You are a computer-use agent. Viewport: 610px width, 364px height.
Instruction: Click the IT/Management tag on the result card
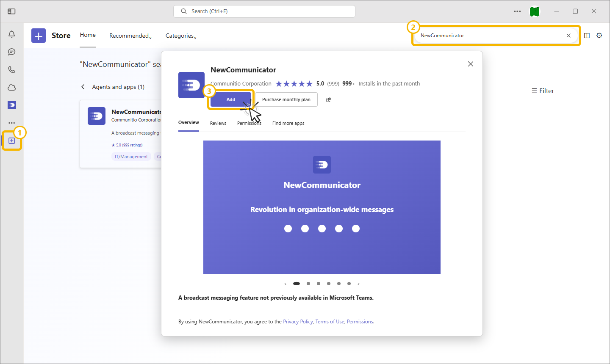[x=131, y=157]
